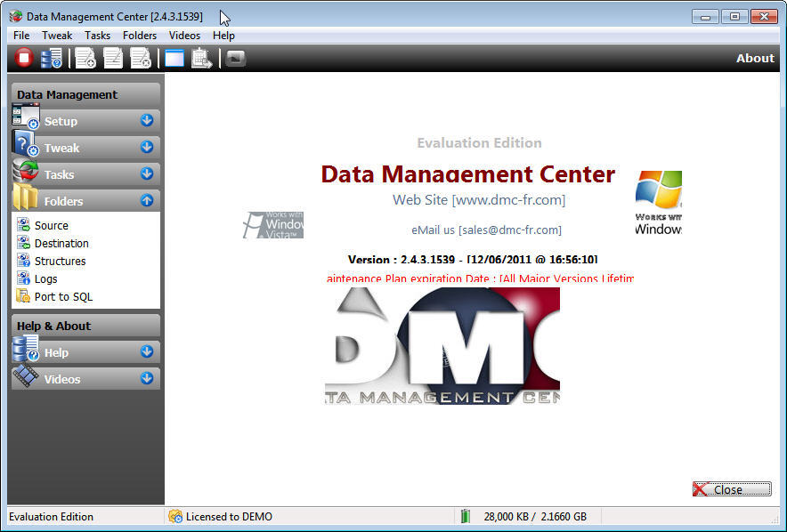Viewport: 787px width, 532px height.
Task: Click the Destination item icon
Action: coord(23,243)
